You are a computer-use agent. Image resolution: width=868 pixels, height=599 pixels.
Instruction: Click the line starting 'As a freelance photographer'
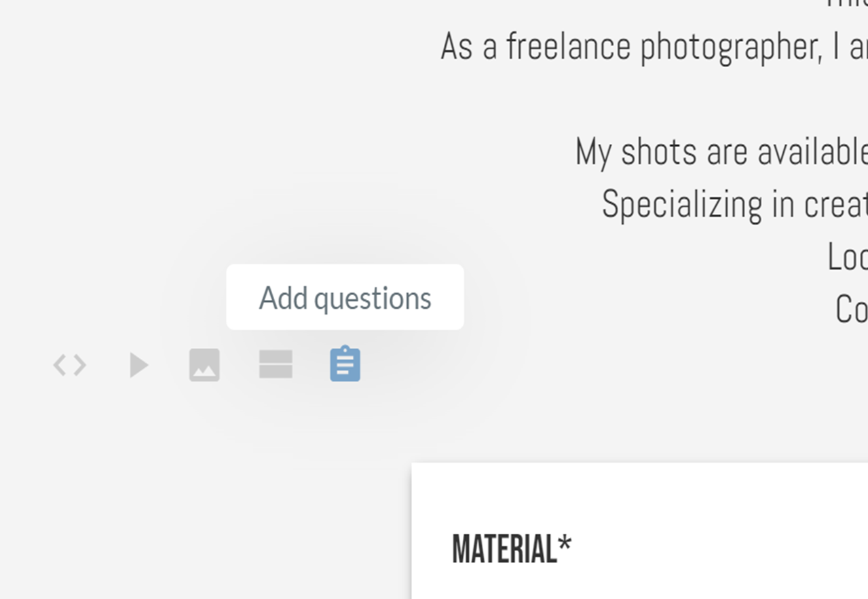point(654,47)
